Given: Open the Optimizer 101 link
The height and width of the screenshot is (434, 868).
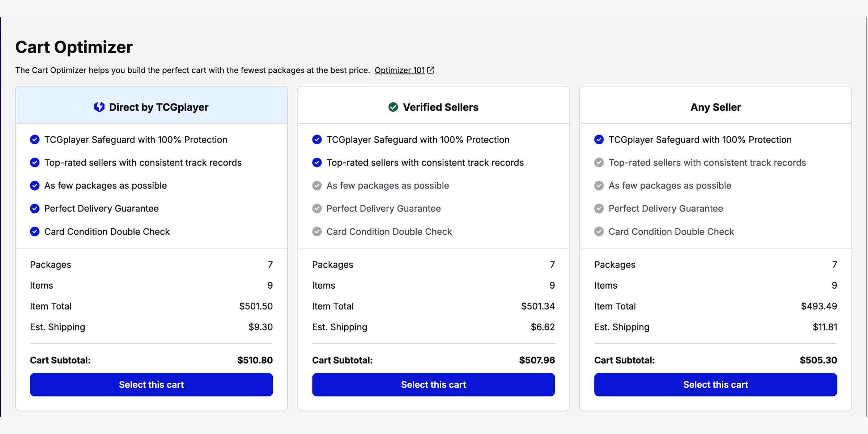Looking at the screenshot, I should [399, 70].
